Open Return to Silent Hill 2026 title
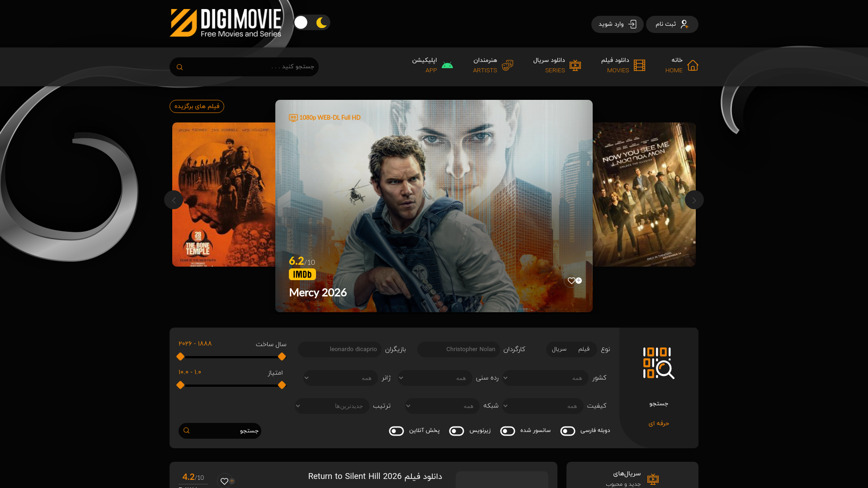Viewport: 868px width, 488px height. pos(375,477)
